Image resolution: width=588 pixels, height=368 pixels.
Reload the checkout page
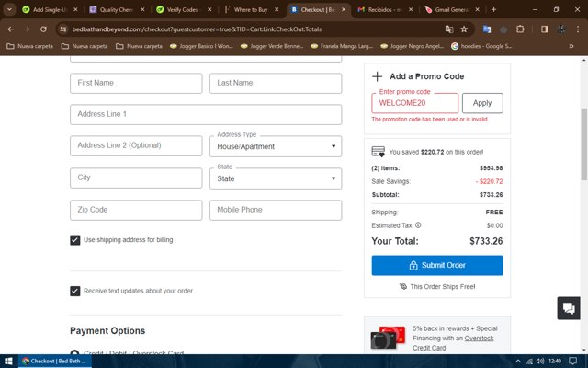[43, 29]
